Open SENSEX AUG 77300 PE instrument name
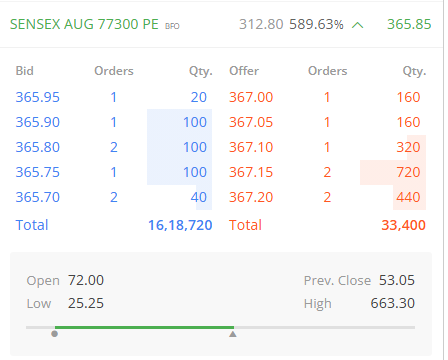Image resolution: width=448 pixels, height=360 pixels. tap(84, 24)
